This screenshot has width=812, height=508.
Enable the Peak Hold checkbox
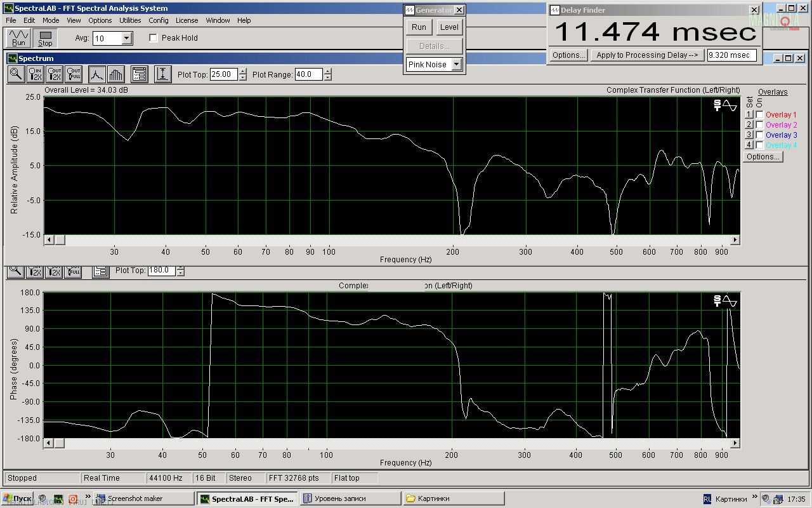153,38
